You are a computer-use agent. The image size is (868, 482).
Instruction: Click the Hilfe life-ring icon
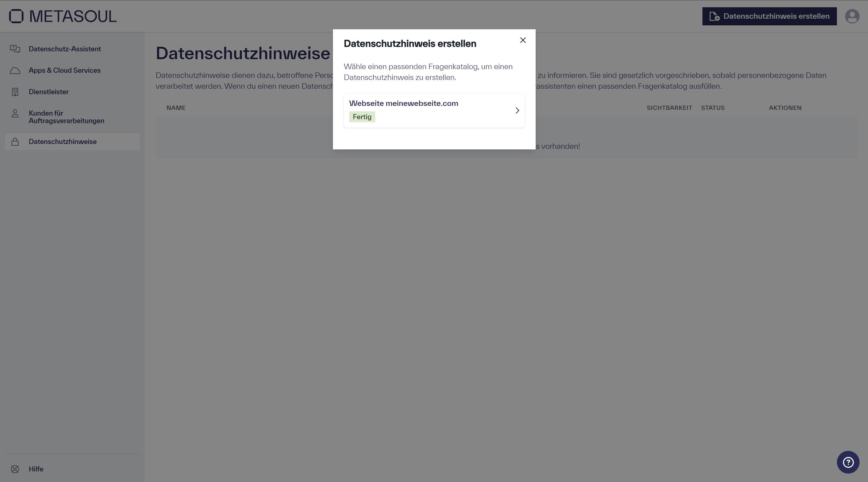click(x=15, y=469)
